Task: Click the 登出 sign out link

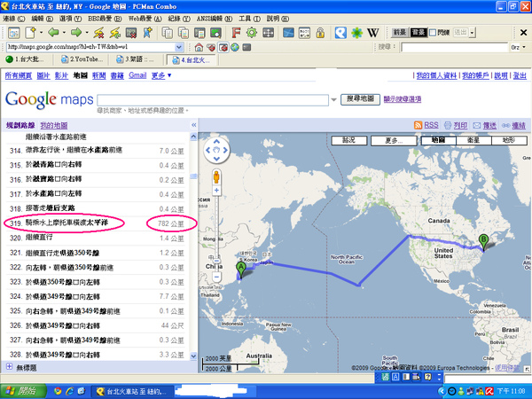Action: point(520,75)
